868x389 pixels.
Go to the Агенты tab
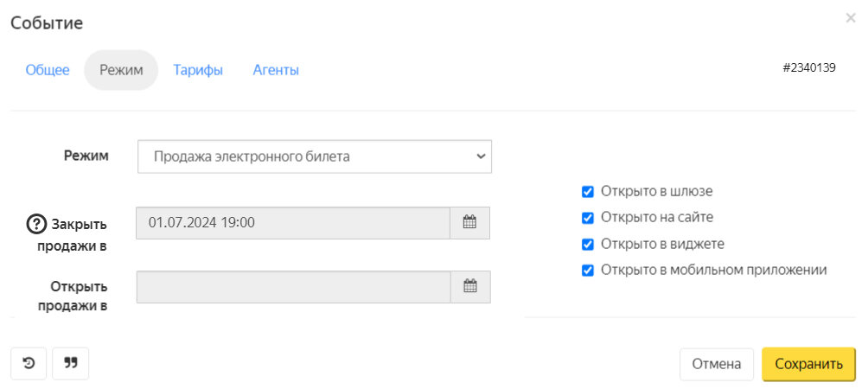pyautogui.click(x=276, y=70)
